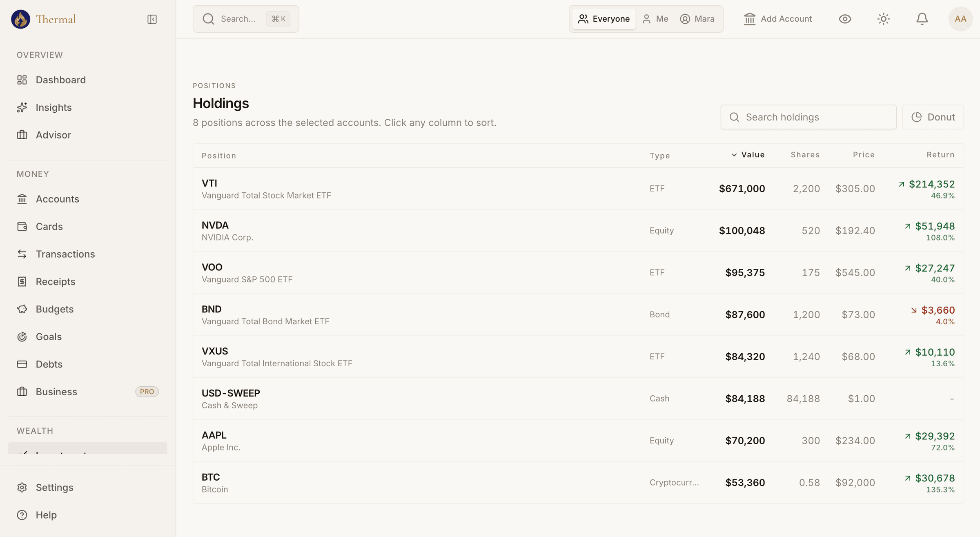Open Insights from the sidebar
This screenshot has height=537, width=980.
(88, 107)
